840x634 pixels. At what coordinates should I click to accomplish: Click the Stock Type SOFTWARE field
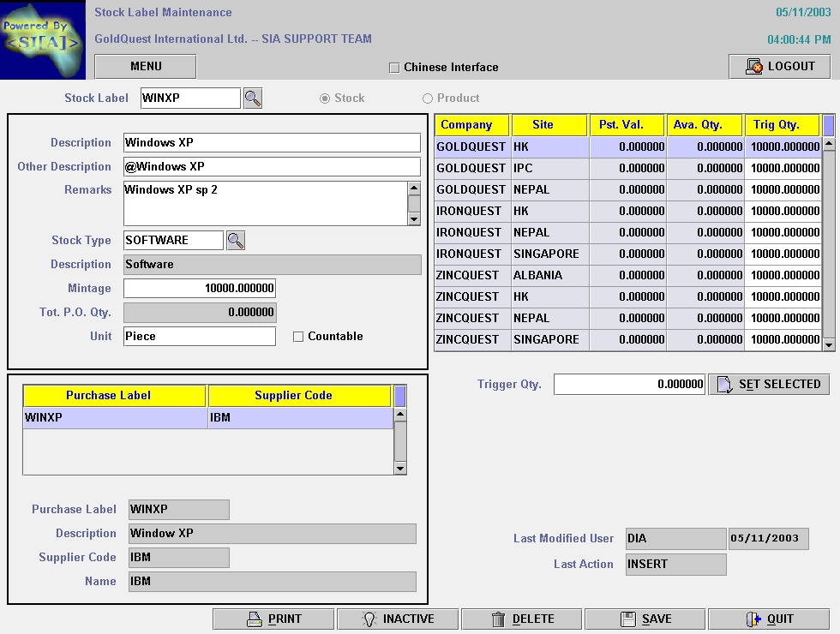(x=173, y=241)
